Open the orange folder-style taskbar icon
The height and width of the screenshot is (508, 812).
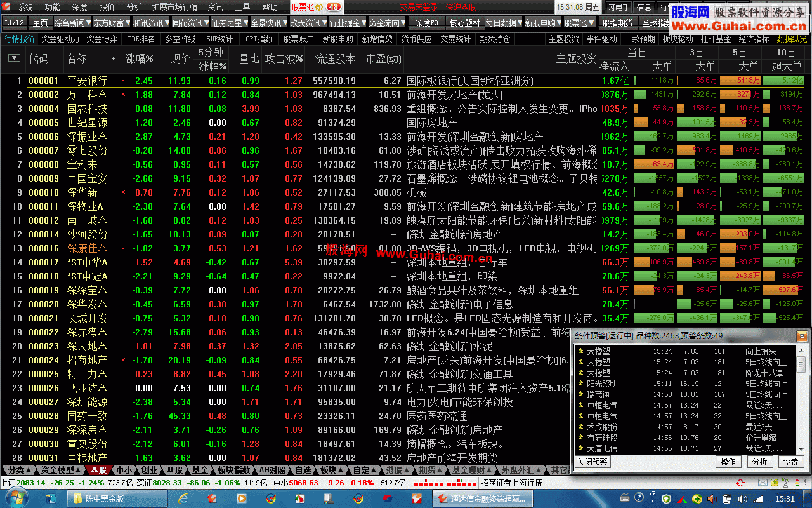[213, 498]
